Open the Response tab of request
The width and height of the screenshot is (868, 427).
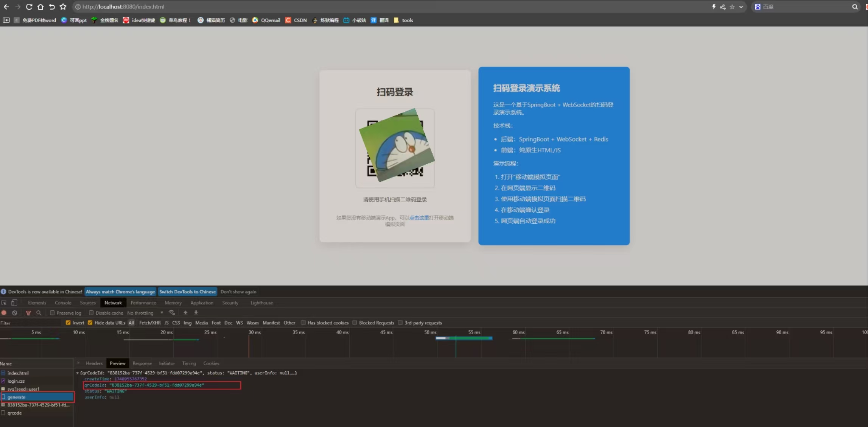pos(142,363)
